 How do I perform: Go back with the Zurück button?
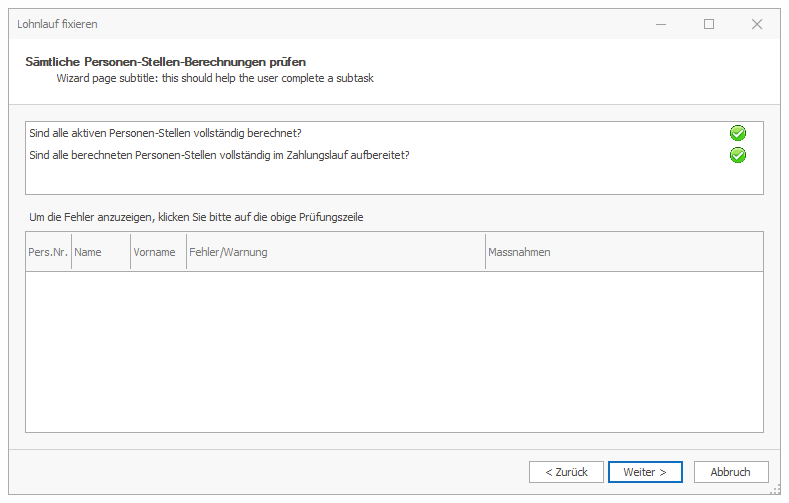tap(566, 472)
